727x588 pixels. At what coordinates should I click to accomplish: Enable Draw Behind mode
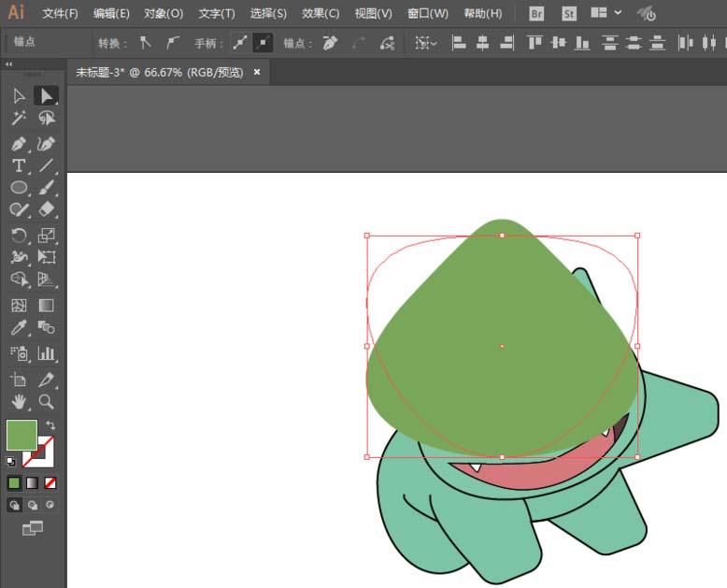pyautogui.click(x=33, y=505)
